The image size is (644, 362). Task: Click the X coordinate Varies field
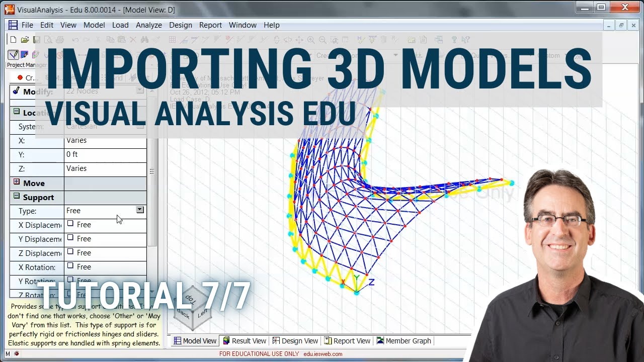(x=105, y=141)
